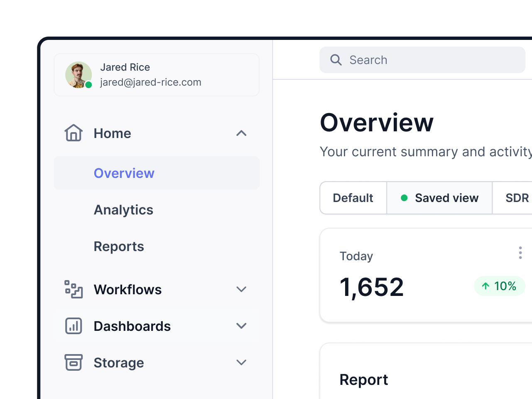Click the search magnifying glass icon
This screenshot has width=532, height=399.
pyautogui.click(x=336, y=60)
